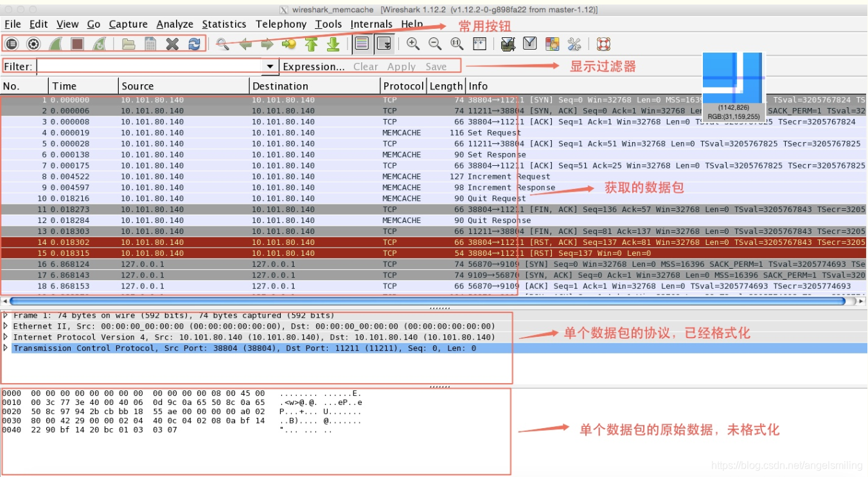
Task: Select packet 10 Quit Request row
Action: [x=434, y=198]
